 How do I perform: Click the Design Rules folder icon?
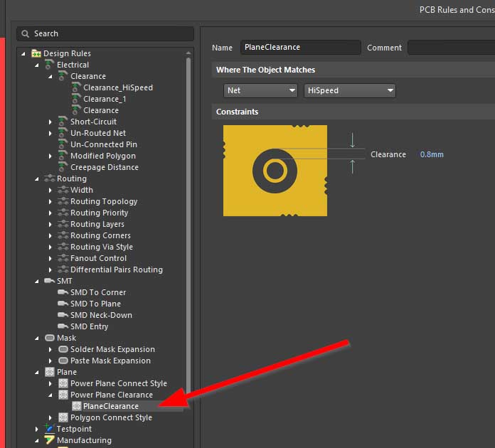(x=36, y=53)
